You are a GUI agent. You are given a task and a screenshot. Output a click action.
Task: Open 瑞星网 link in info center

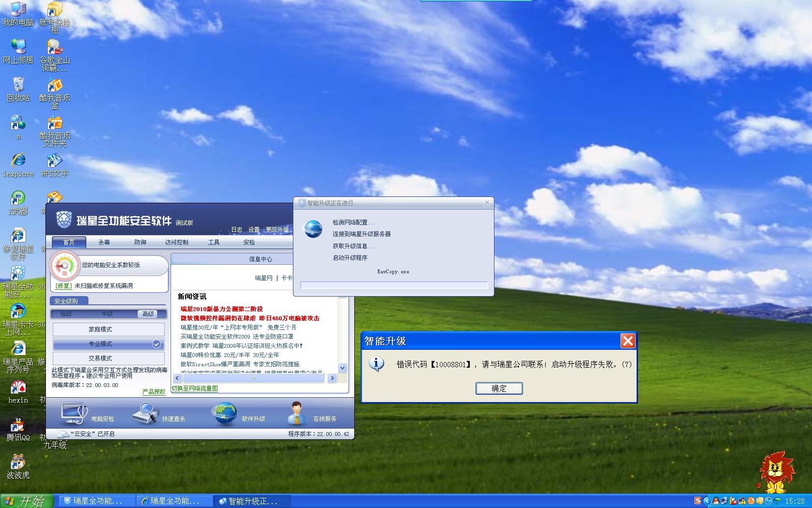click(x=264, y=278)
